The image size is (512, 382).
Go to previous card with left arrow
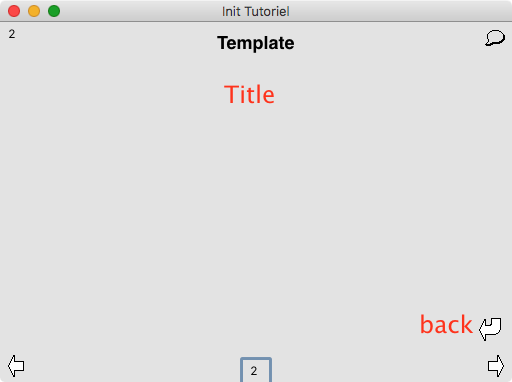coord(16,366)
